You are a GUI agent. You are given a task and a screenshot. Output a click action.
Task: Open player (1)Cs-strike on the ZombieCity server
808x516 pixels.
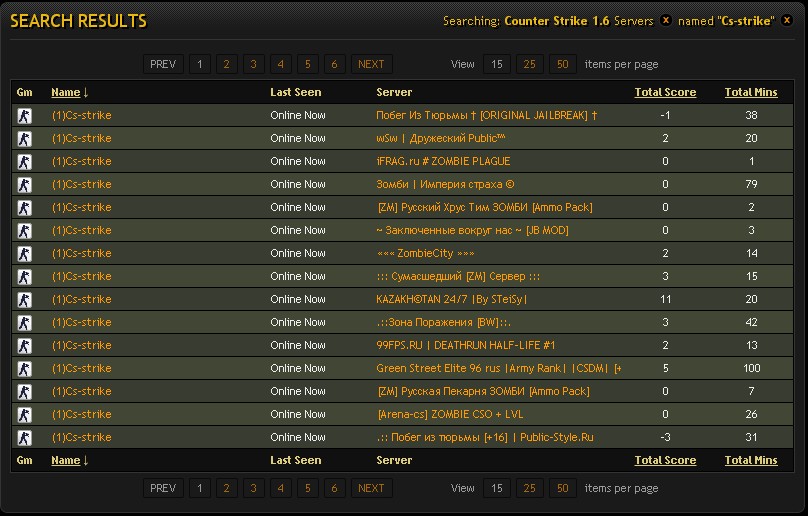tap(81, 254)
